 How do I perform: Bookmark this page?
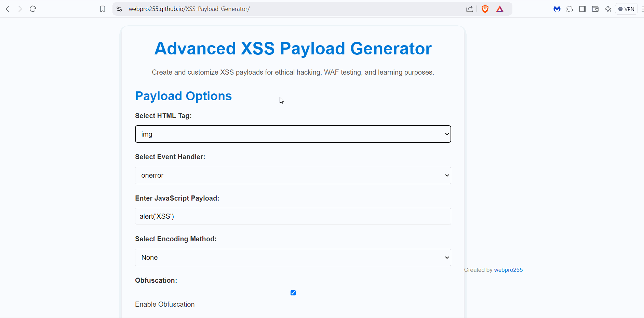click(x=103, y=9)
